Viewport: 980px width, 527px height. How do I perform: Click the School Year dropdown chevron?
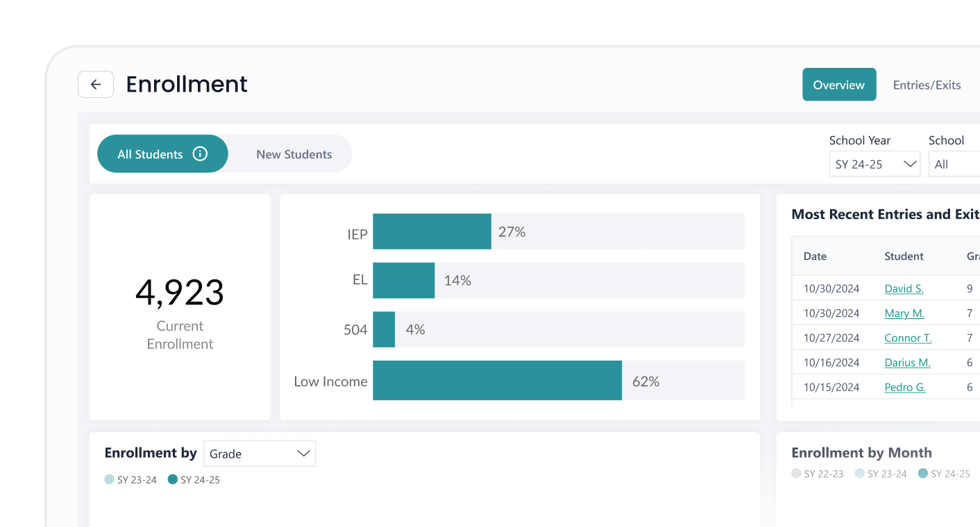(910, 164)
